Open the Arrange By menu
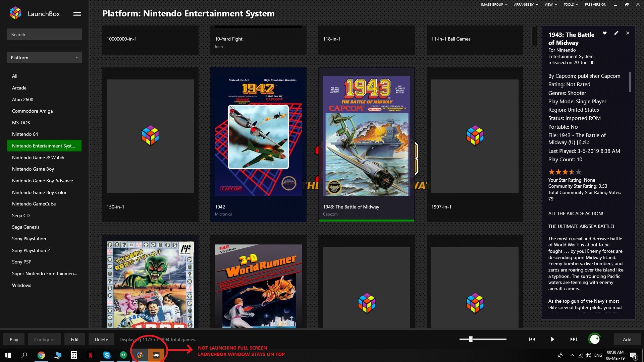Screen dimensions: 644x362 click(526, 4)
